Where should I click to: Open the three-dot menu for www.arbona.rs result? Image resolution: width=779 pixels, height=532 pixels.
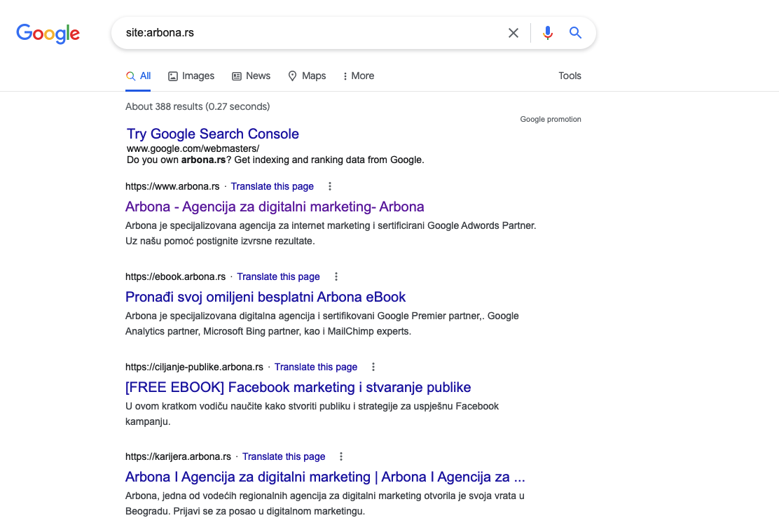[330, 187]
